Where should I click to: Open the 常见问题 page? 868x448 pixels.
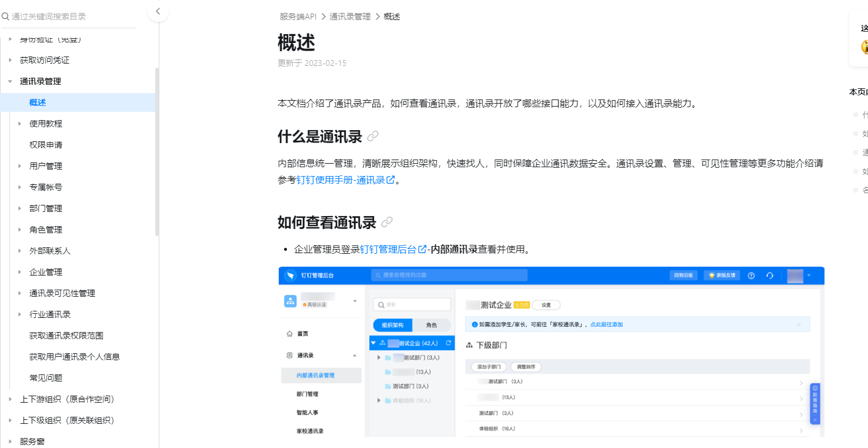pyautogui.click(x=46, y=378)
